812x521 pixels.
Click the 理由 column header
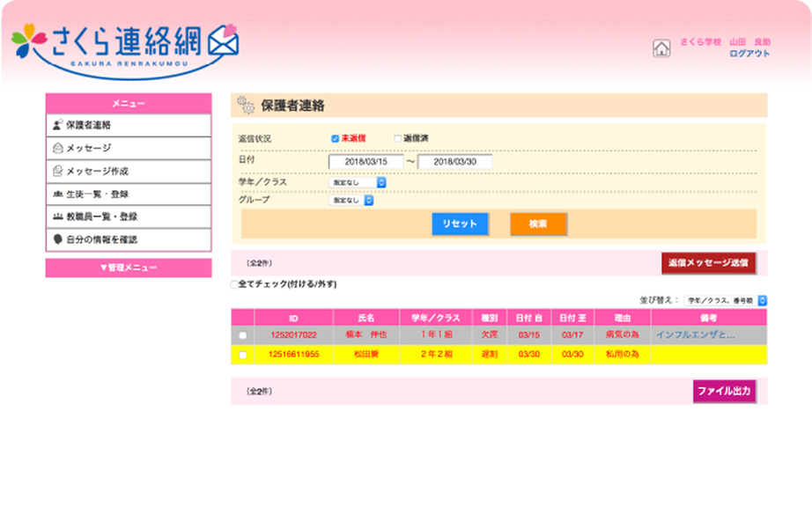tap(623, 318)
